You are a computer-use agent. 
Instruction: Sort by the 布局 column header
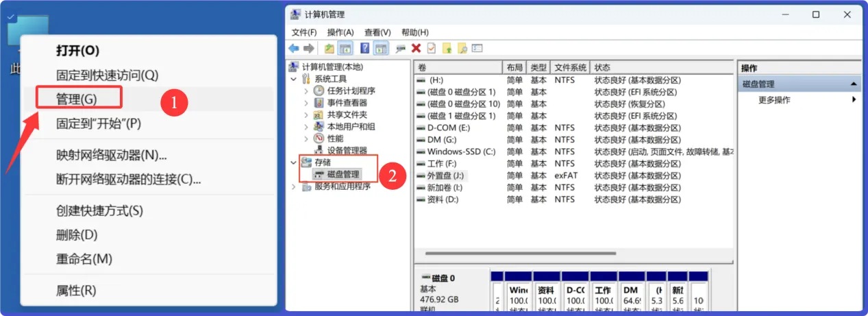515,68
